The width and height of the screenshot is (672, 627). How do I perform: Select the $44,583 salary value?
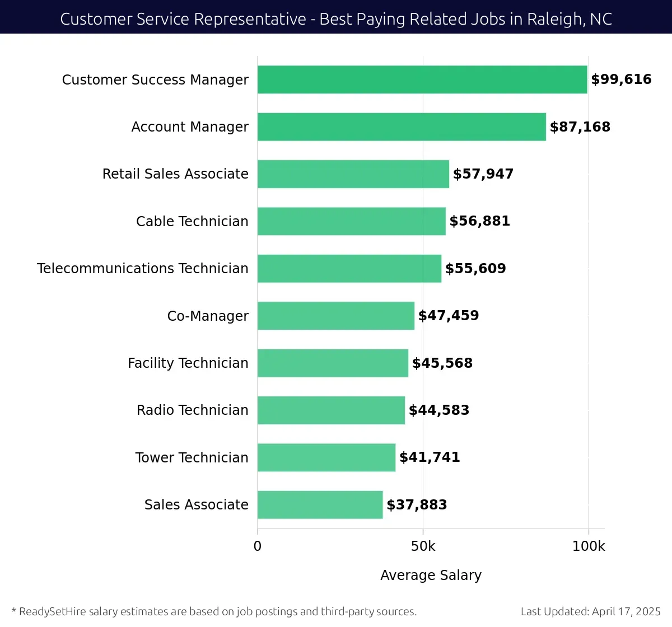pos(439,410)
